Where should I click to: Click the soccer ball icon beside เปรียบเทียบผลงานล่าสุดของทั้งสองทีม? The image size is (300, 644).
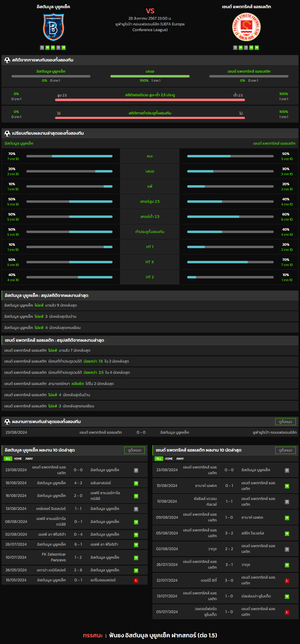point(7,133)
